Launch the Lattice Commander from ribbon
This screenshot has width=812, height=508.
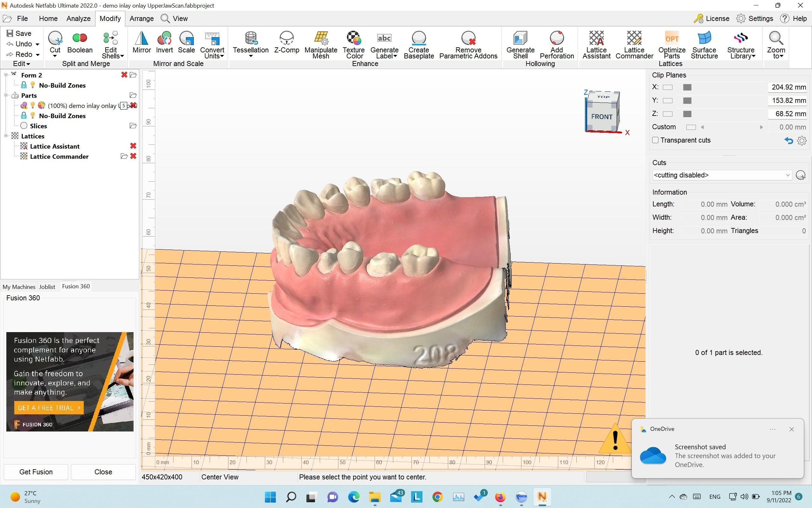(634, 45)
